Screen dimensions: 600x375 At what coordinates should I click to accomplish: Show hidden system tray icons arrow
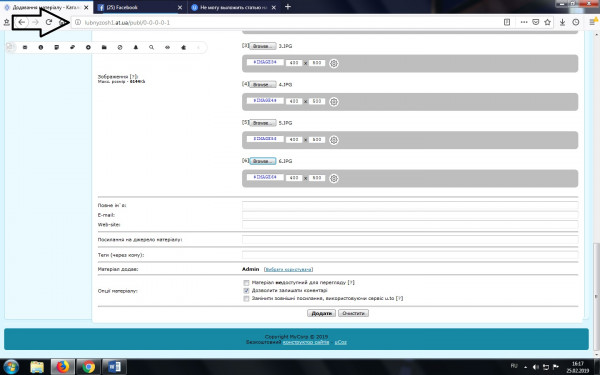tap(525, 367)
